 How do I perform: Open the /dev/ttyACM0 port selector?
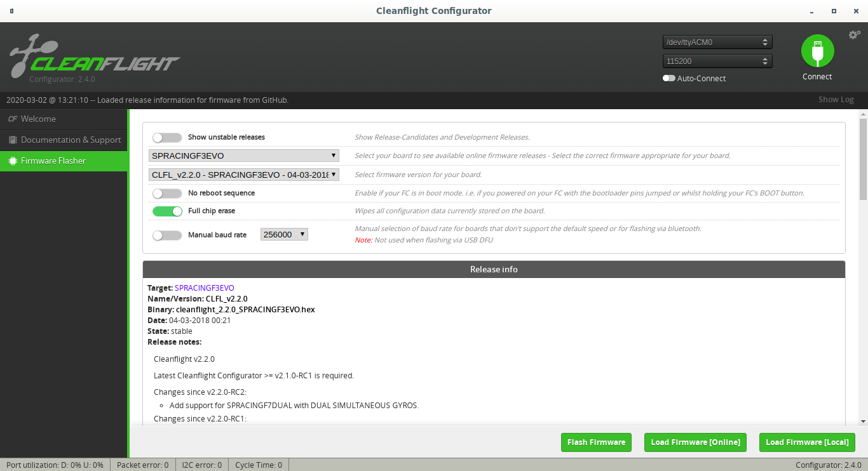click(717, 43)
